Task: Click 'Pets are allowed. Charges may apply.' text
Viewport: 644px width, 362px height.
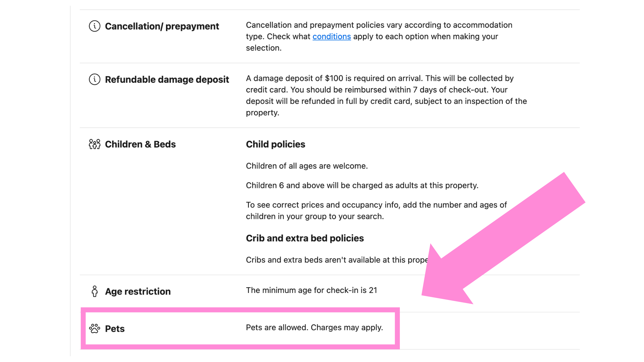Action: pyautogui.click(x=314, y=327)
